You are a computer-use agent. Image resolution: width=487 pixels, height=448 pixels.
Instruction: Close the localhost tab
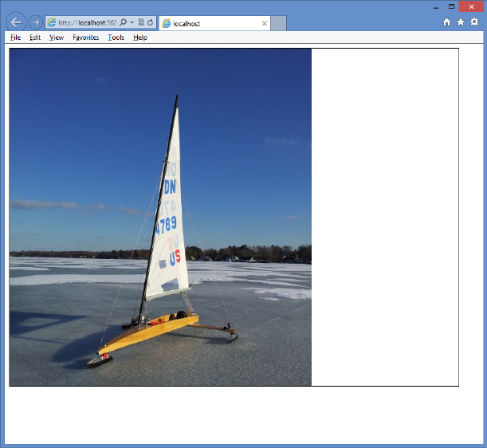coord(265,23)
